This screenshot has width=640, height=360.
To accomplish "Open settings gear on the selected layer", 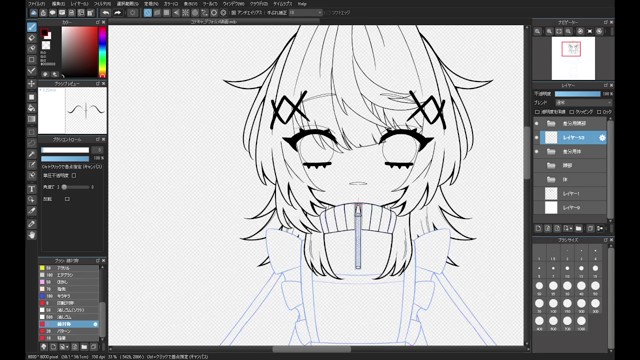I will 602,138.
